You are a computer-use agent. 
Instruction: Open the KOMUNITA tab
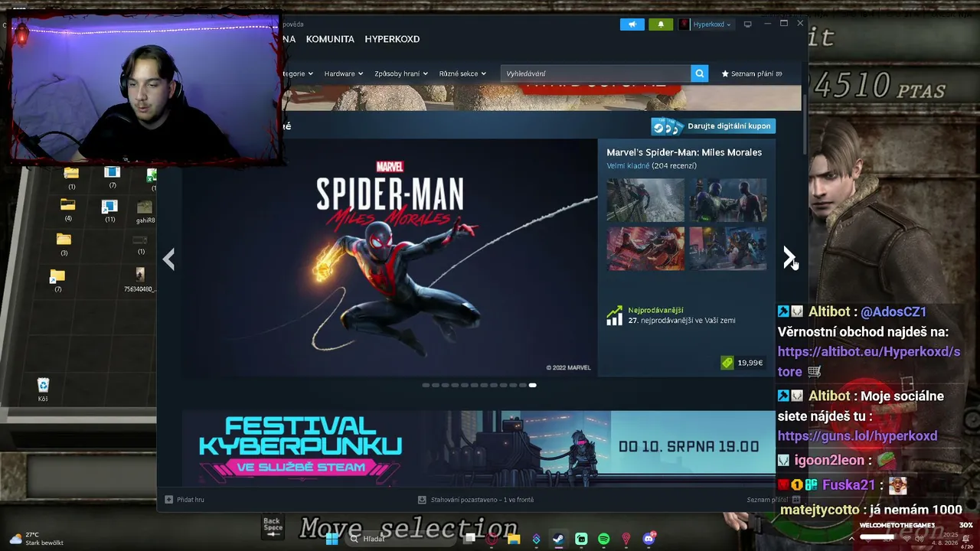[330, 39]
